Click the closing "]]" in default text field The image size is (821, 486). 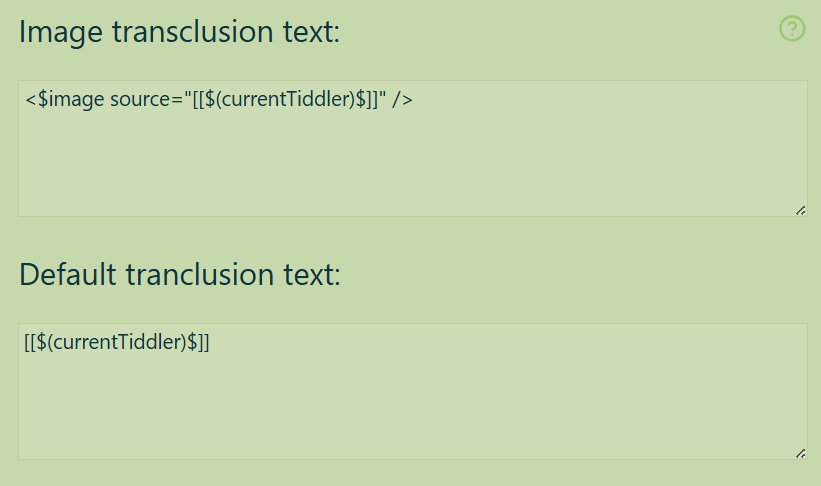(203, 343)
